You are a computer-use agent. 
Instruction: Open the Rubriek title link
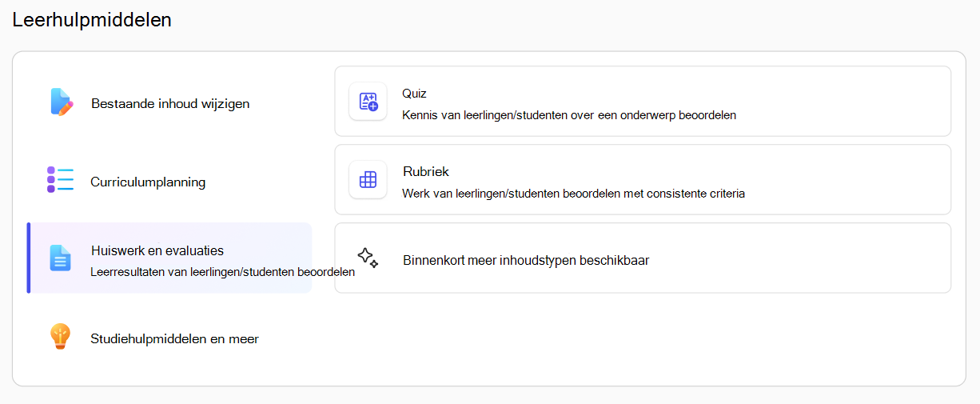tap(426, 171)
